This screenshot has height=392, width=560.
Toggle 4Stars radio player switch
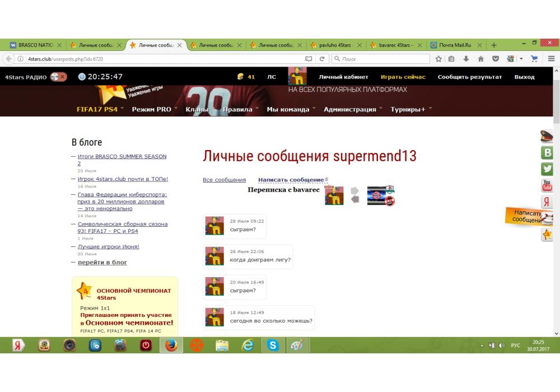tap(58, 77)
